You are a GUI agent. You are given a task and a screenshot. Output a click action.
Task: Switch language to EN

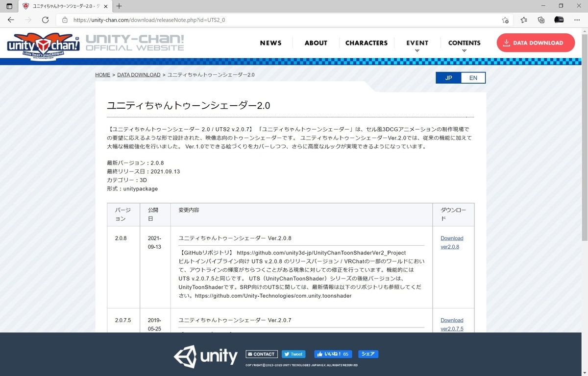click(473, 78)
